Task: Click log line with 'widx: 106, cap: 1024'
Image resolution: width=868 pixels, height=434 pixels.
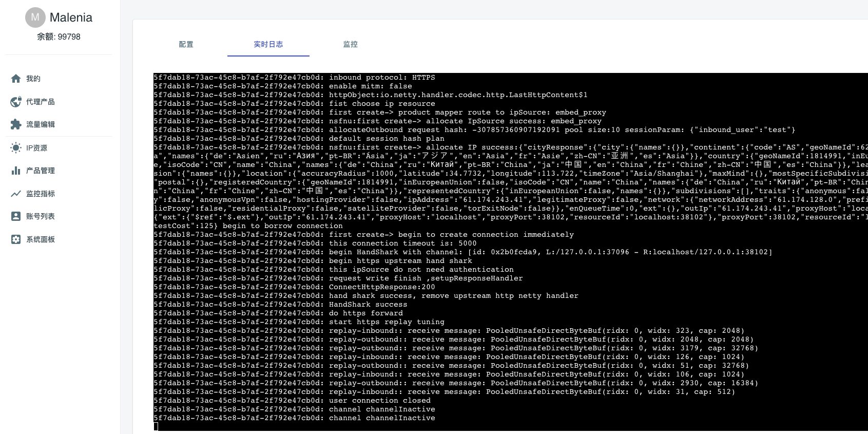Action: tap(449, 374)
